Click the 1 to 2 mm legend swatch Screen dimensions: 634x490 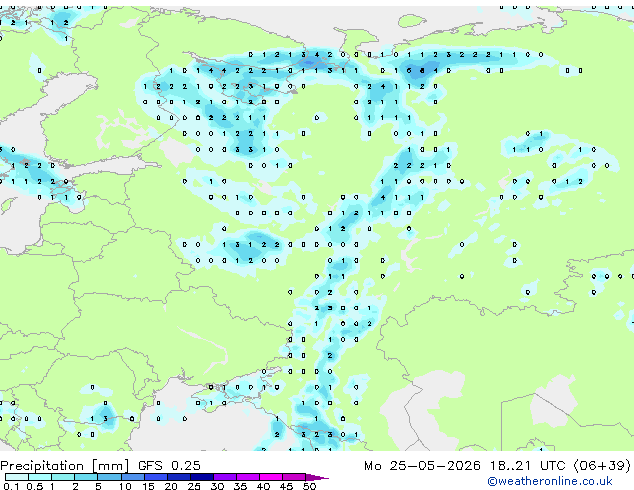pos(63,477)
